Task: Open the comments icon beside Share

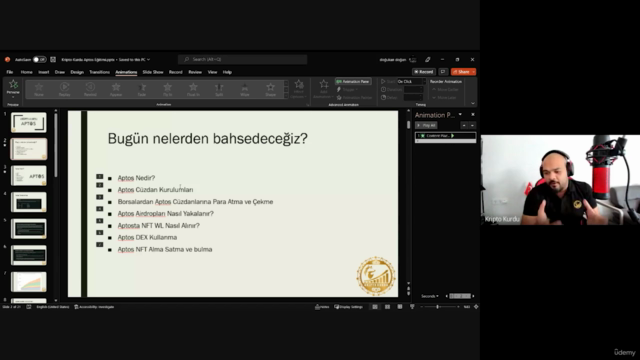Action: [x=443, y=72]
